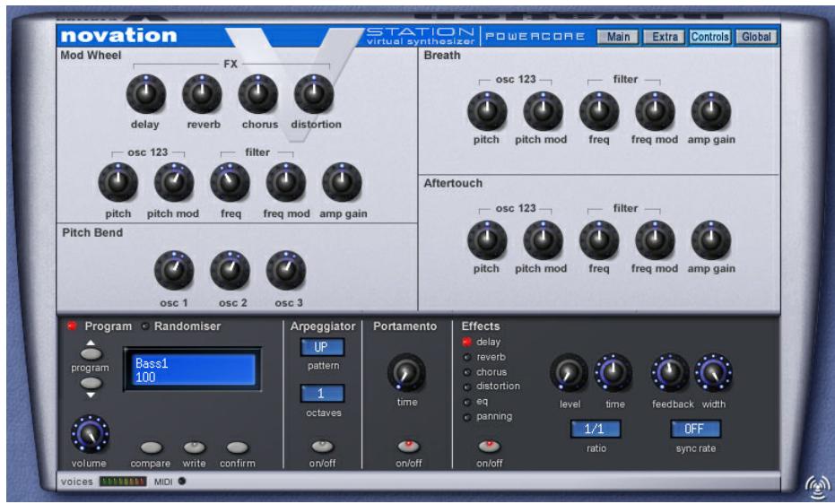Image resolution: width=835 pixels, height=504 pixels.
Task: Click the Mod Wheel amp gain knob
Action: pyautogui.click(x=342, y=183)
